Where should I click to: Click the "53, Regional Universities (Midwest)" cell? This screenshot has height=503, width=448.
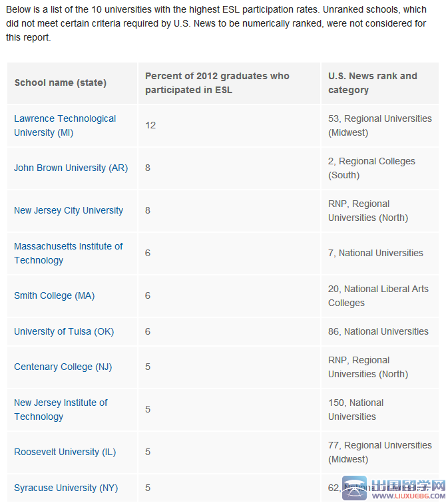click(379, 125)
